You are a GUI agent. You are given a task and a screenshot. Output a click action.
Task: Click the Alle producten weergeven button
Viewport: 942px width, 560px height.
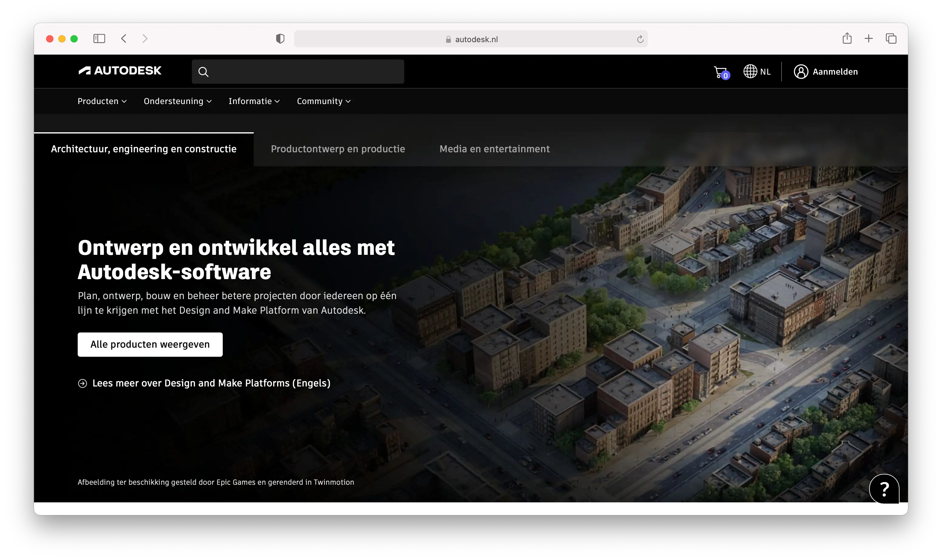[x=150, y=344]
